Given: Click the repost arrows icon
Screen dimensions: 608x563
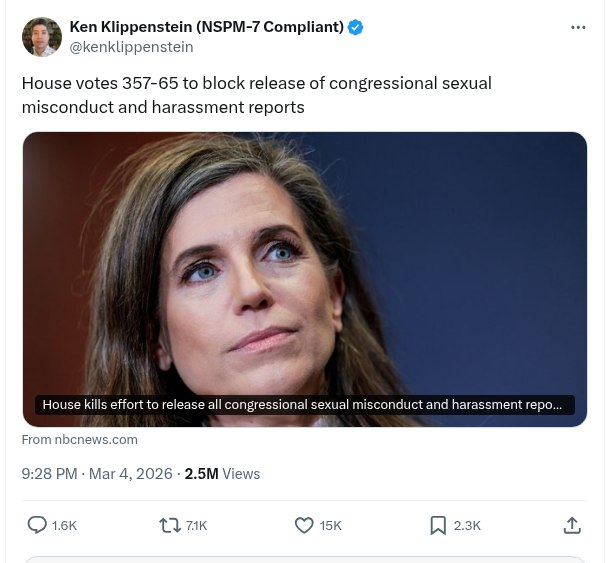Looking at the screenshot, I should click(170, 524).
